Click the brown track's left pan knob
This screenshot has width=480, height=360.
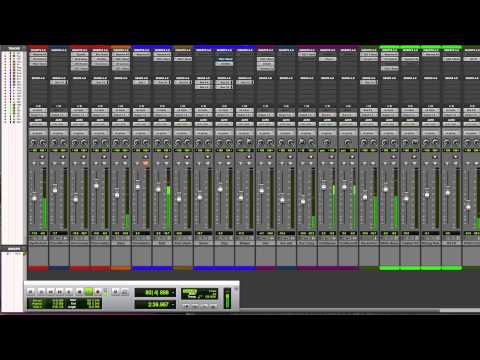(x=178, y=142)
